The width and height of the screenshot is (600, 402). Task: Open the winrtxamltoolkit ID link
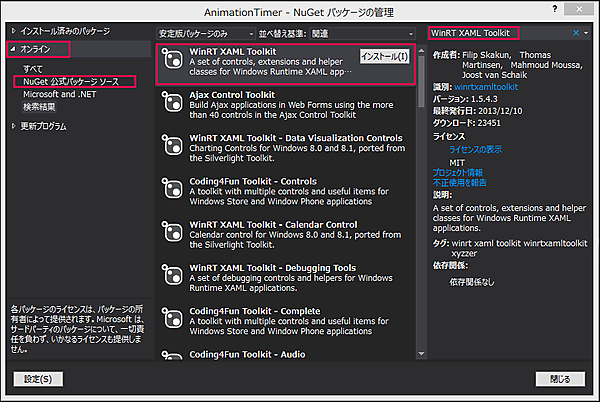486,87
